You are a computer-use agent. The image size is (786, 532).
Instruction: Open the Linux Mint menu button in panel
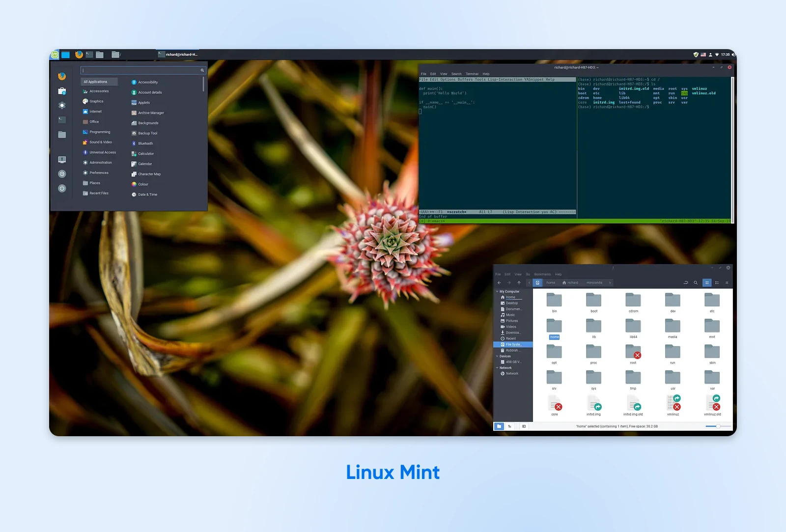55,55
